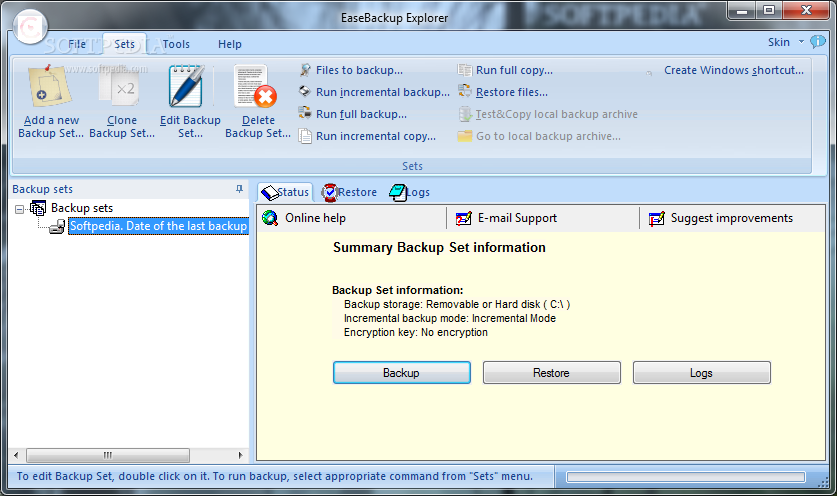Click the resize grip at window corner
837x496 pixels.
824,482
